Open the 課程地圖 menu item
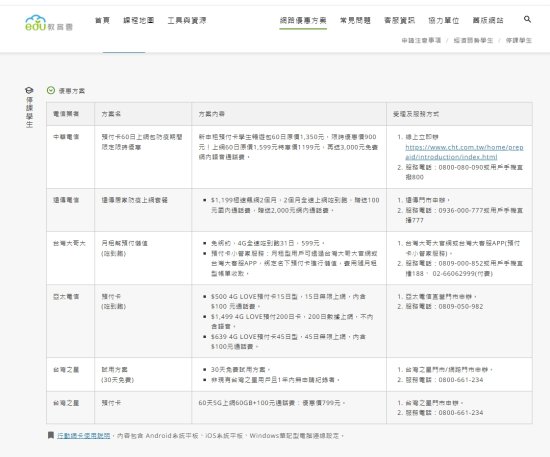This screenshot has height=457, width=550. tap(139, 20)
